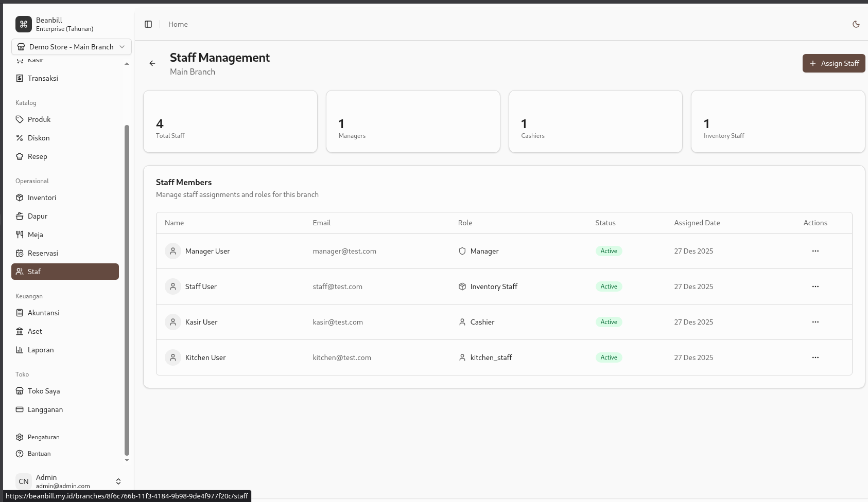Image resolution: width=868 pixels, height=502 pixels.
Task: Click the Dapur kitchen icon
Action: [20, 216]
